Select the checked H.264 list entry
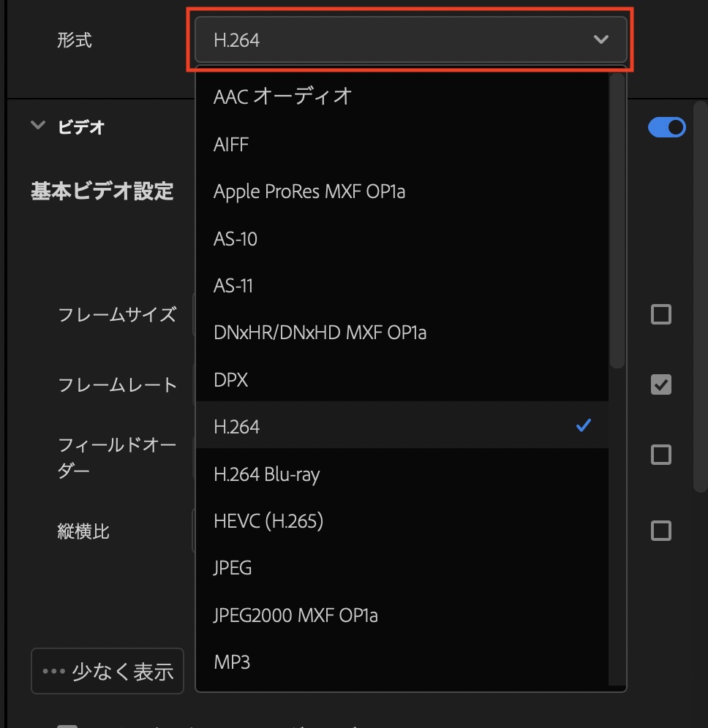This screenshot has width=708, height=728. [x=402, y=425]
